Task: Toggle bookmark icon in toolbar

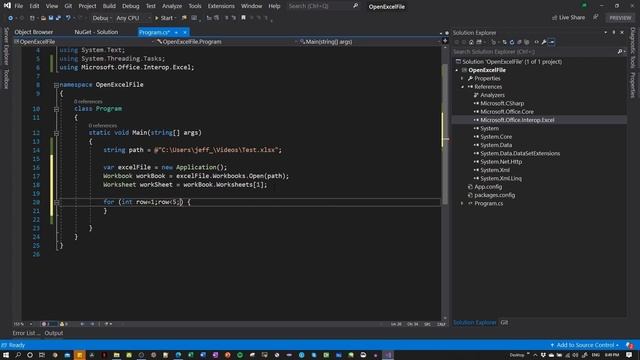Action: click(x=243, y=18)
